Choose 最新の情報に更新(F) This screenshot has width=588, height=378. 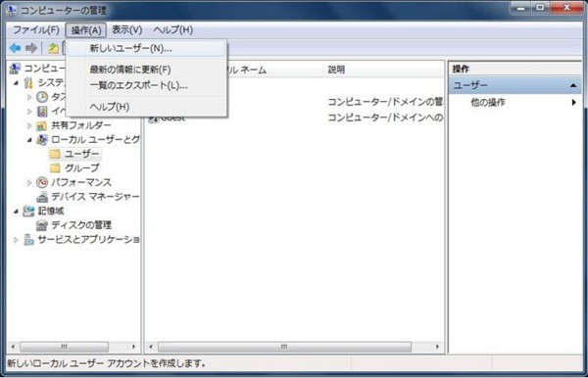click(x=147, y=70)
